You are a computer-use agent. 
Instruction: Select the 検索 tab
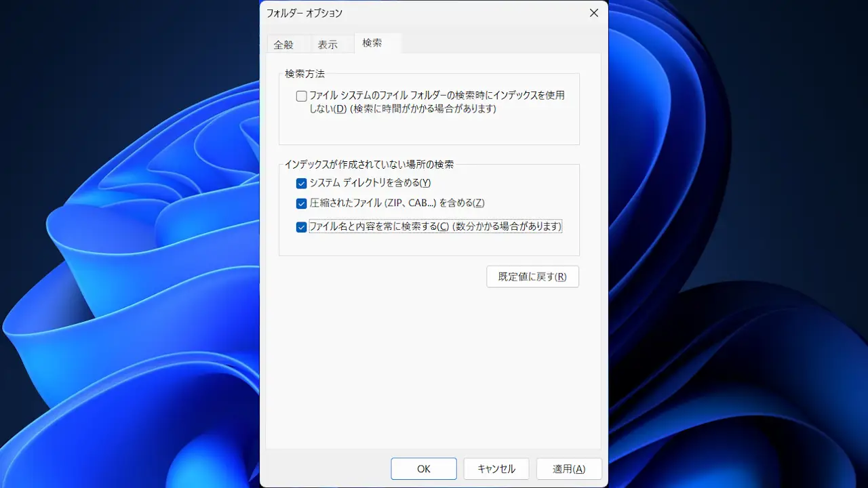[x=372, y=43]
